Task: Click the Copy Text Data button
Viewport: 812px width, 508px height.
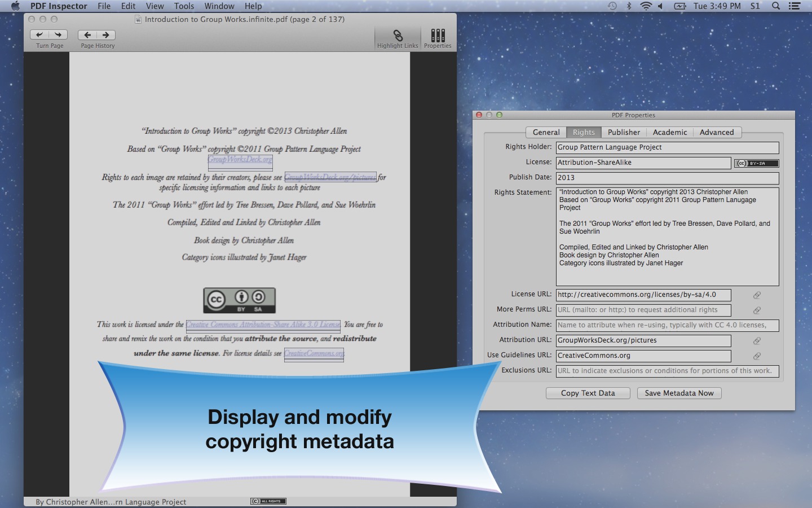Action: coord(588,393)
